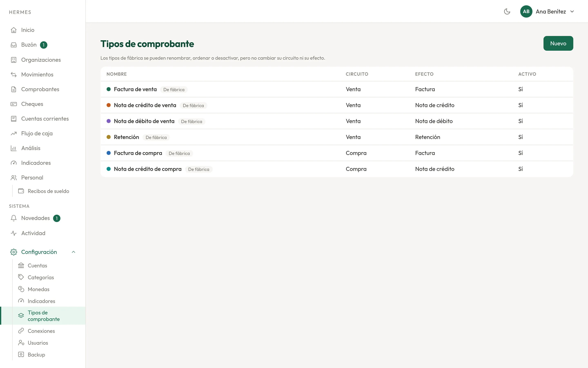Screen dimensions: 588x368
Task: Open the Cheques card icon
Action: (14, 104)
